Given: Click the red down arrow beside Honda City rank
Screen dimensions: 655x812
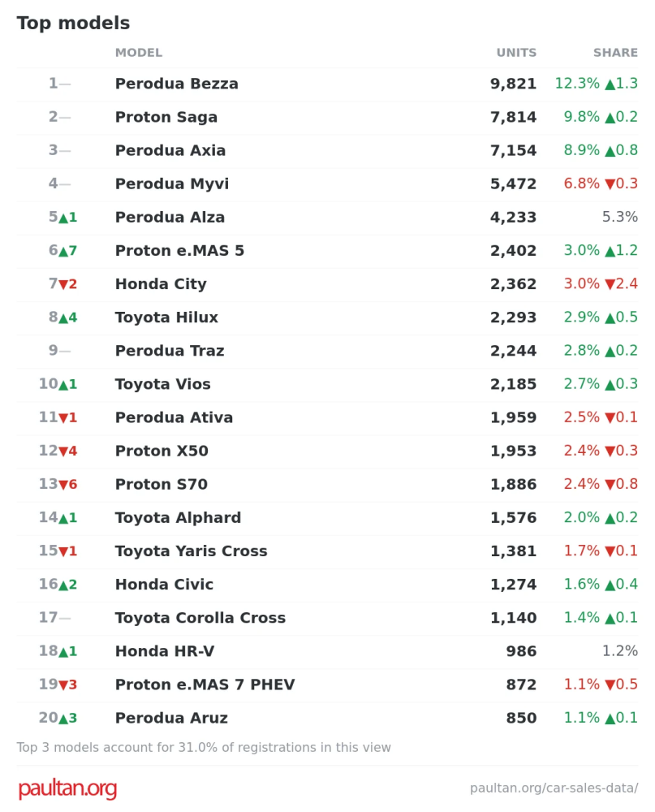Looking at the screenshot, I should click(63, 284).
